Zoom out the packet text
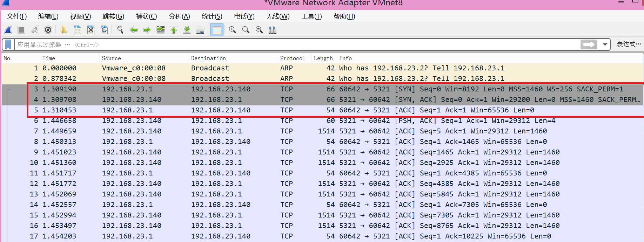This screenshot has width=644, height=242. coord(246,30)
